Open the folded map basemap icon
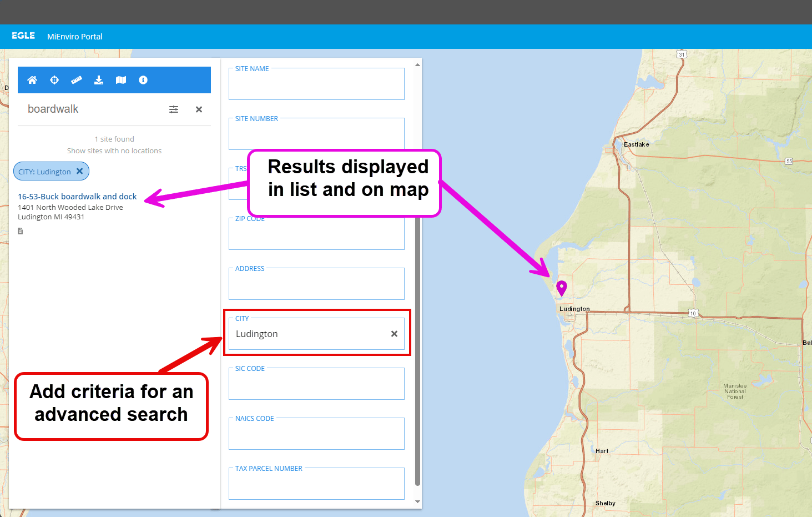 (x=121, y=80)
